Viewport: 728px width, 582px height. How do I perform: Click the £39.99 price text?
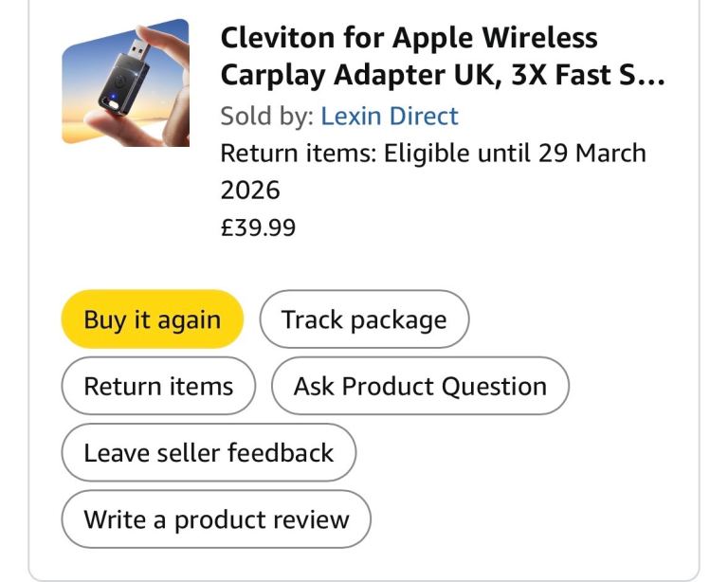point(258,227)
